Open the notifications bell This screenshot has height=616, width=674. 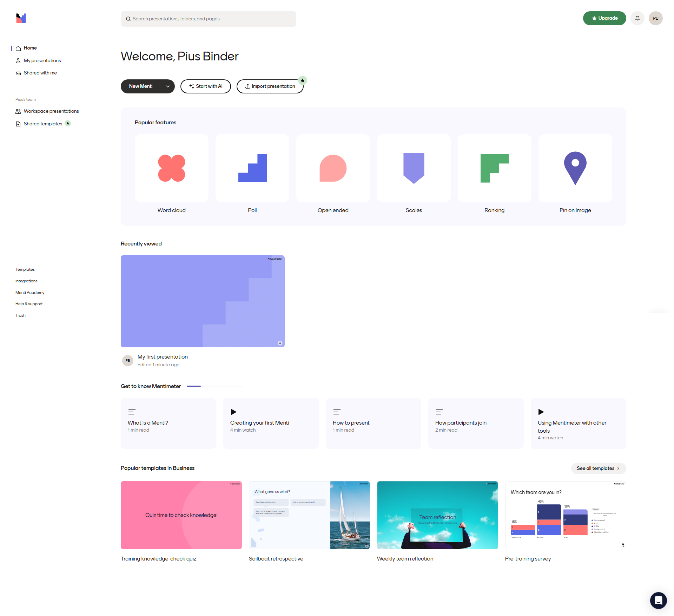coord(637,18)
